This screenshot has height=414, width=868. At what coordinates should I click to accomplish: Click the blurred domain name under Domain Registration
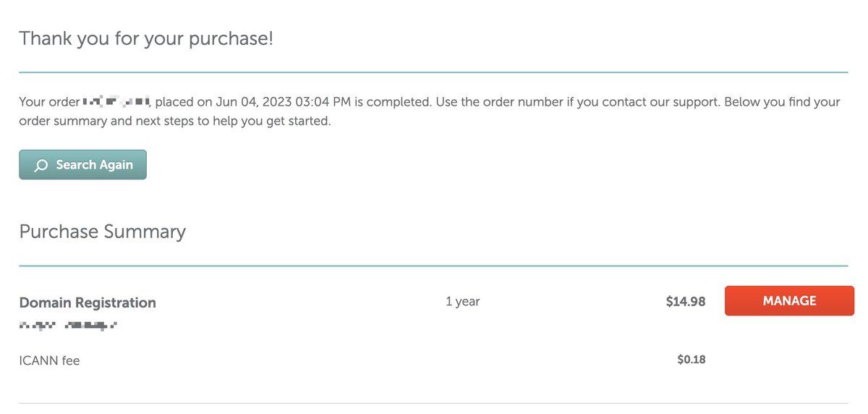(69, 326)
